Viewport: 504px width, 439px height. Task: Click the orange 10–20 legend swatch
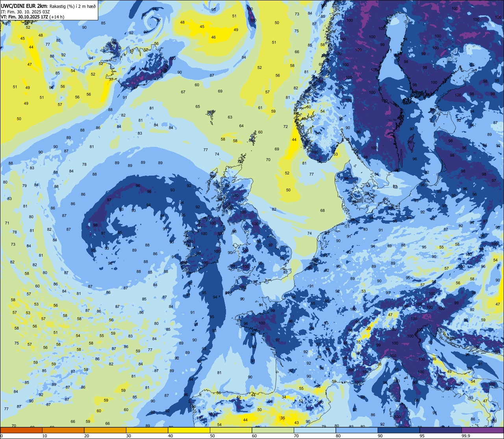[63, 430]
